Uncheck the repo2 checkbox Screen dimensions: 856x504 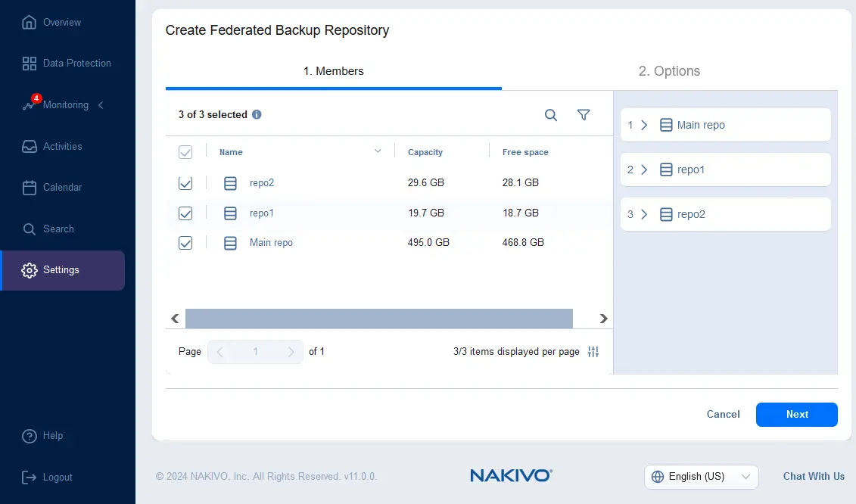point(185,183)
